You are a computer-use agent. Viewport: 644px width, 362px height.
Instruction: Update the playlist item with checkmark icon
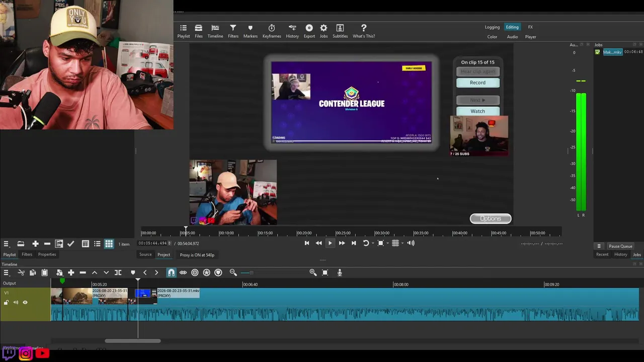click(x=70, y=244)
